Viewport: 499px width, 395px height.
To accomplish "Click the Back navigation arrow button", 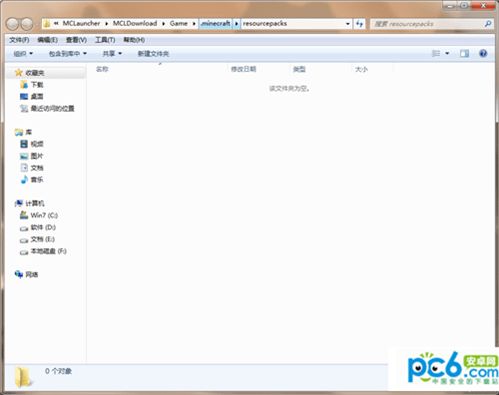I will [13, 24].
